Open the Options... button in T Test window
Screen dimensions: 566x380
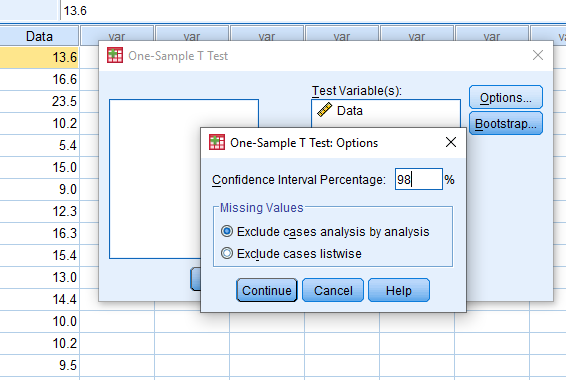pos(506,97)
